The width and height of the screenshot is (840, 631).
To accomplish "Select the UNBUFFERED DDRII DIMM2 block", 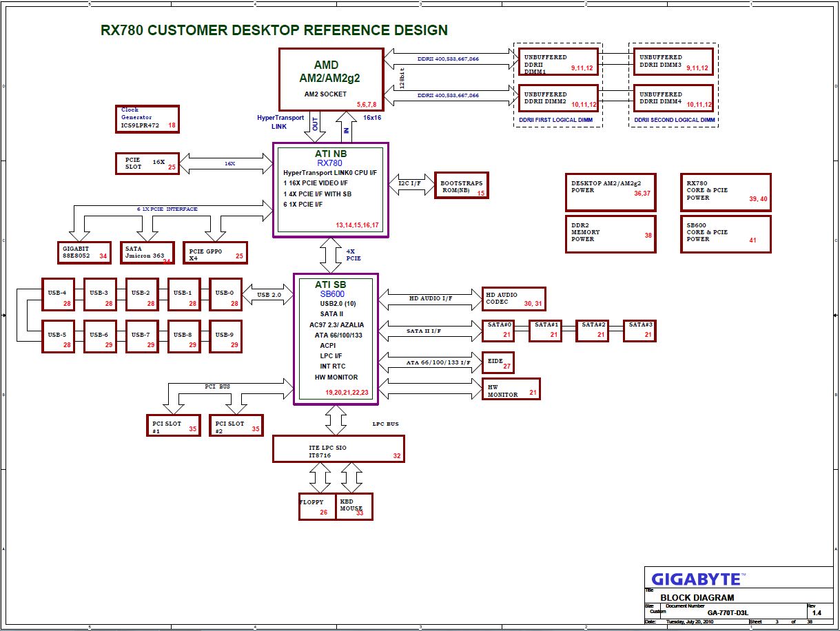I will pos(558,99).
